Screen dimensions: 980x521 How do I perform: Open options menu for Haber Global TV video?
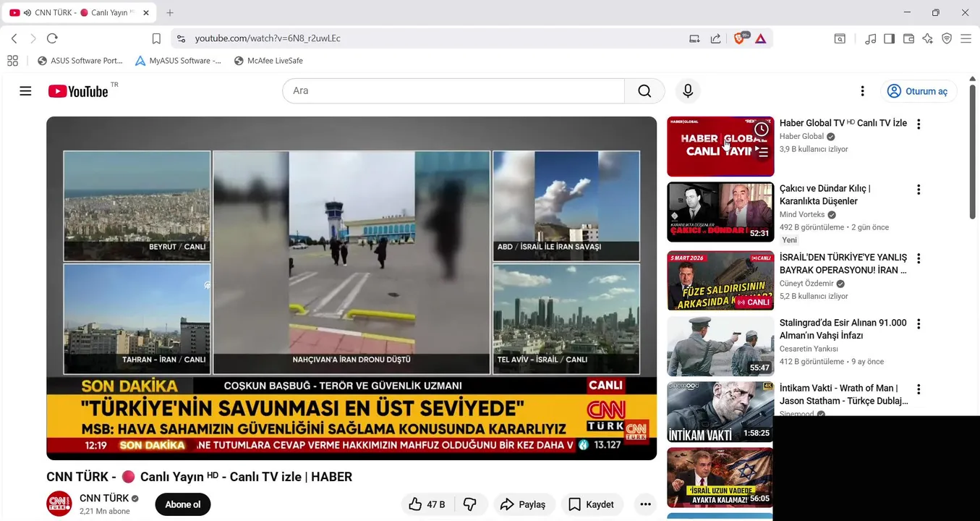[x=919, y=124]
